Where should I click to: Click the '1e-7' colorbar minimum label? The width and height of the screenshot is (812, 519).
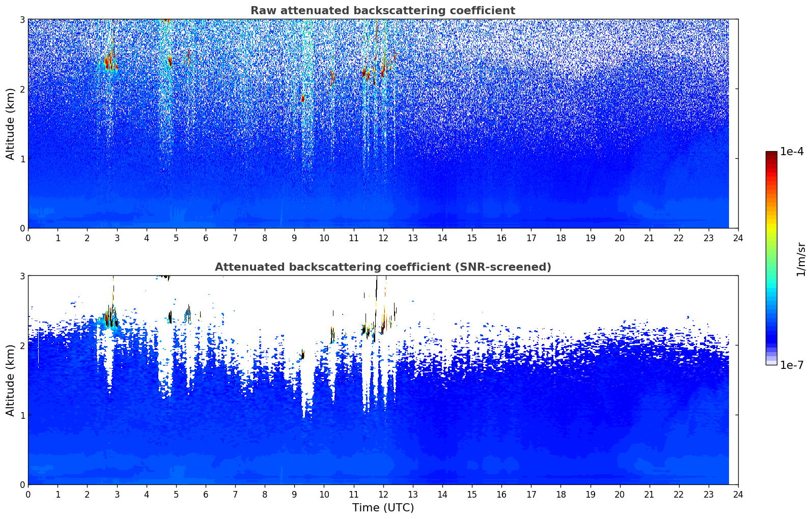792,365
